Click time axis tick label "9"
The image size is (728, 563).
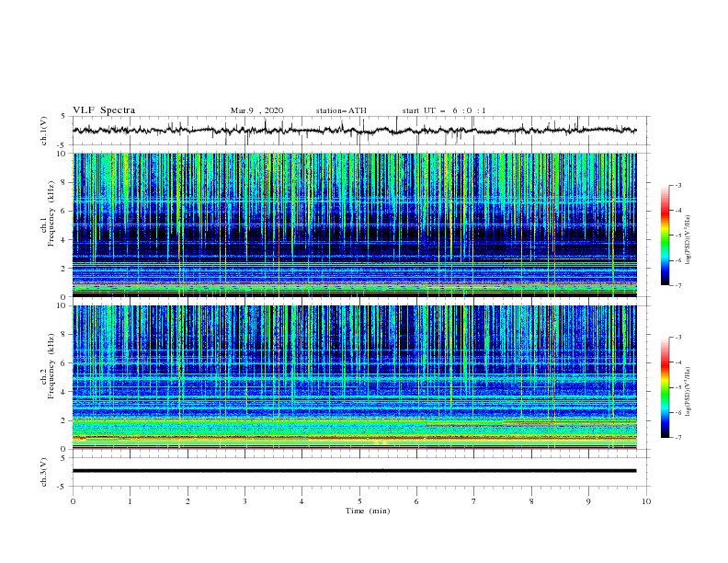click(x=588, y=501)
